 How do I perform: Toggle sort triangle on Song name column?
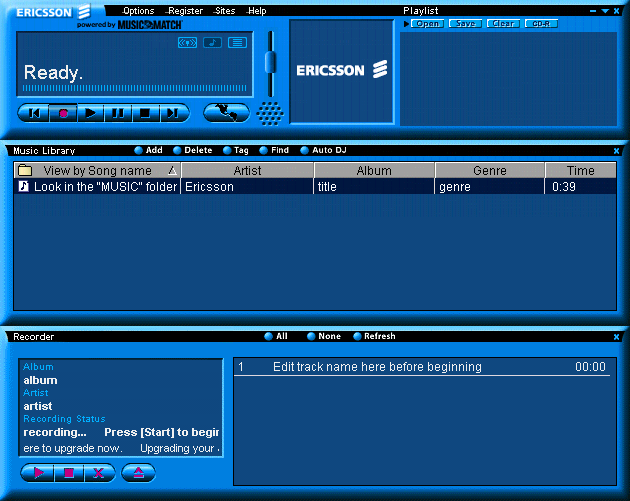172,171
